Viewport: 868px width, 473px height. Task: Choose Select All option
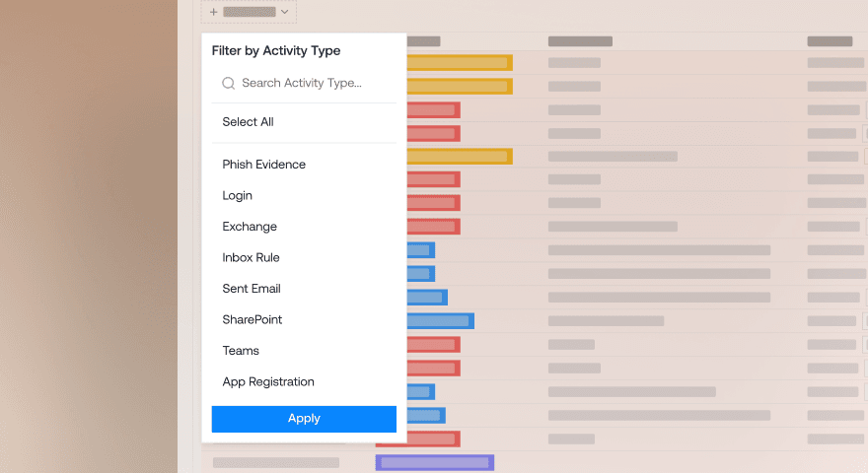248,122
